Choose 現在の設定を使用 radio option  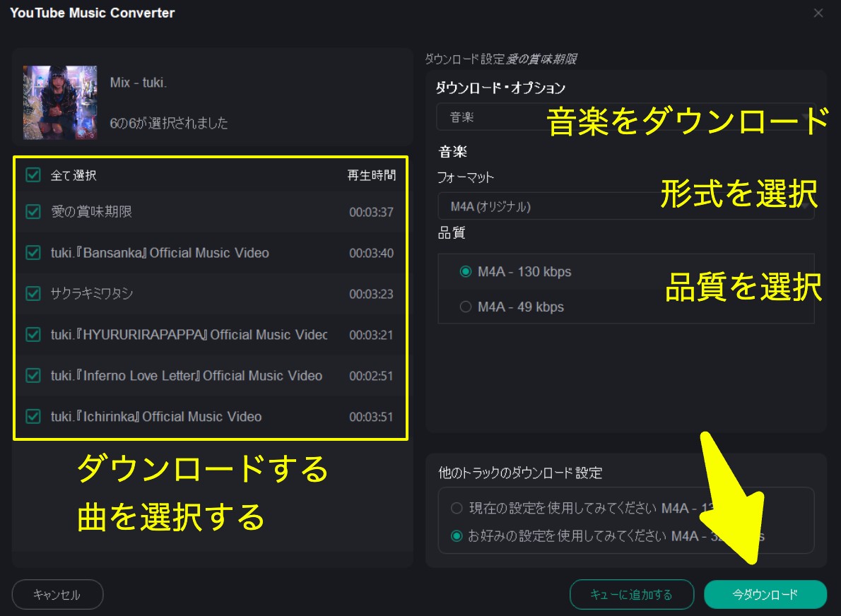coord(457,508)
